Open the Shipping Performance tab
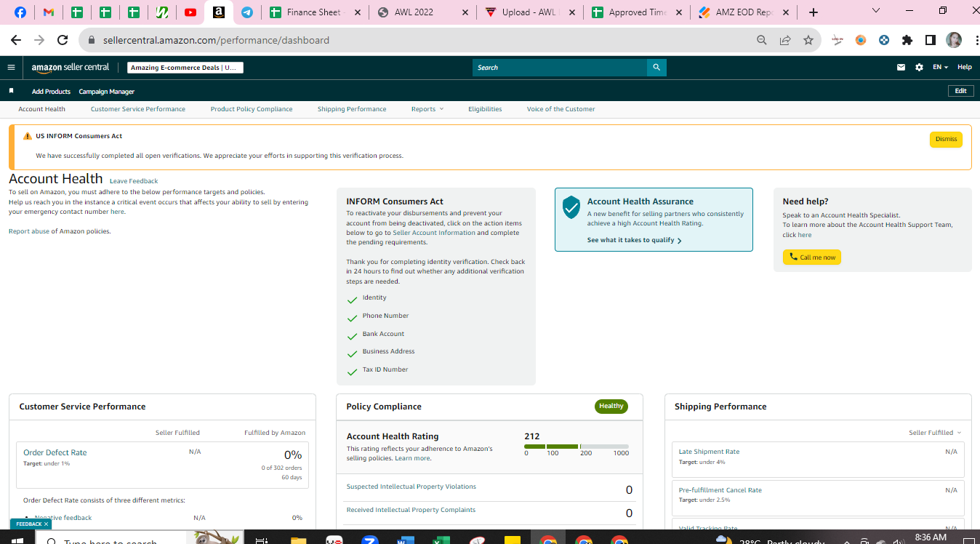Screen dimensions: 980x544 click(x=352, y=109)
